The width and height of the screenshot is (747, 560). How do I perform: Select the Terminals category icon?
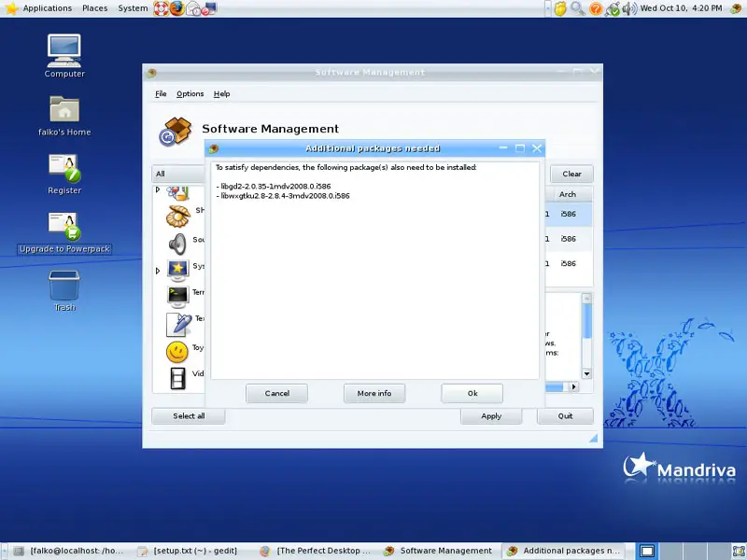tap(177, 296)
